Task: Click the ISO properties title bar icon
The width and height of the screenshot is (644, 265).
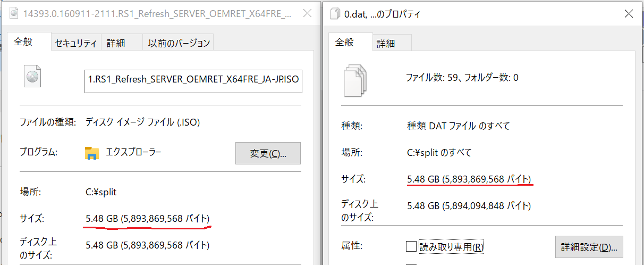Action: tap(14, 14)
